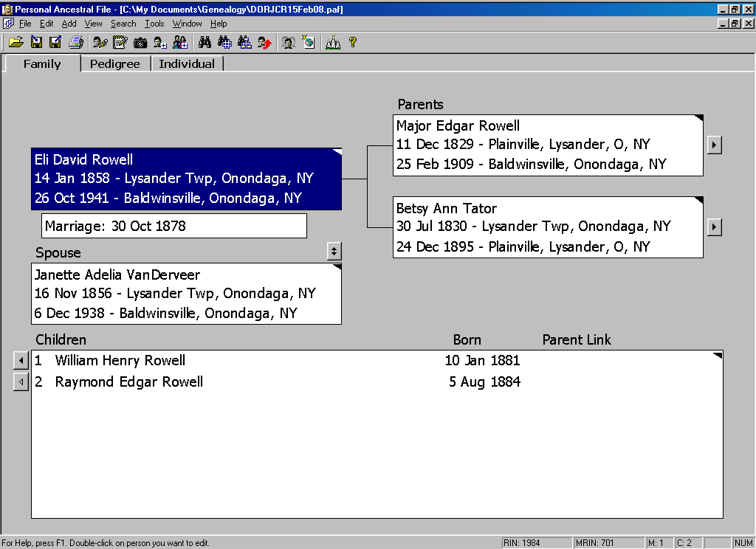
Task: Open the File menu
Action: click(25, 24)
